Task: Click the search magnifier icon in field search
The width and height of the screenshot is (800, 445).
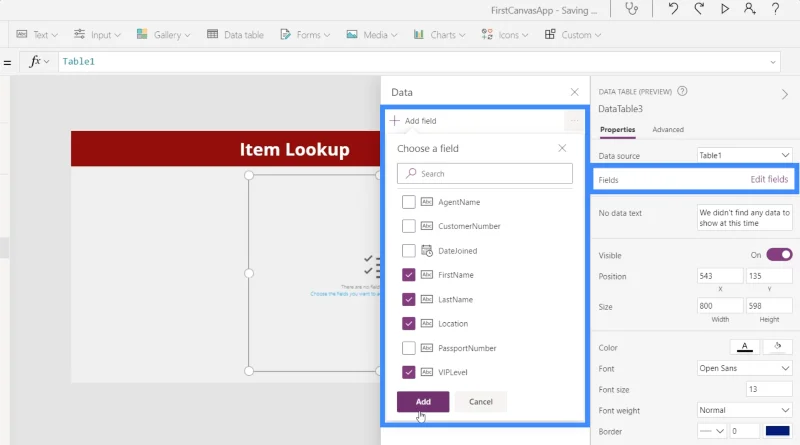Action: click(411, 174)
